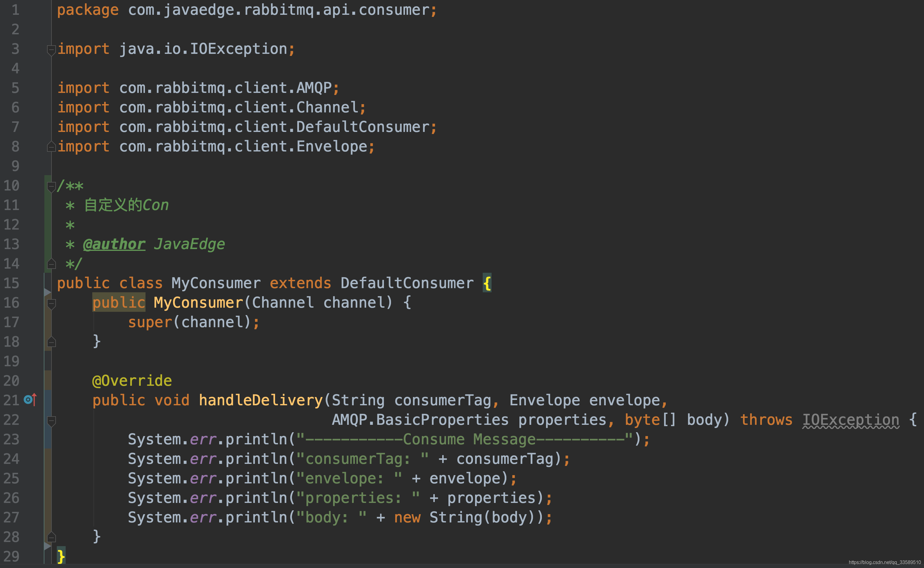The width and height of the screenshot is (924, 568).
Task: Click the fold end marker on line 18
Action: [51, 342]
